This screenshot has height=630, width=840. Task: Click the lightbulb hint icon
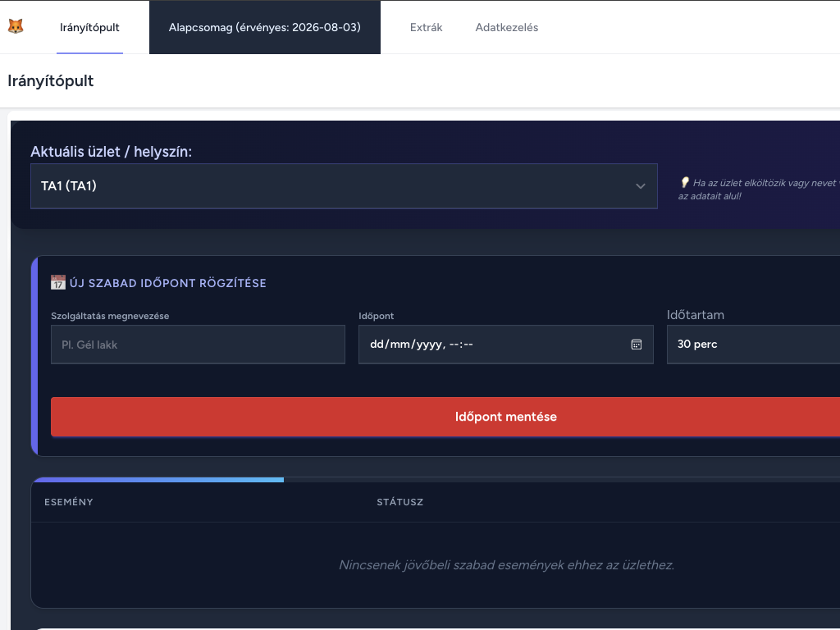685,183
